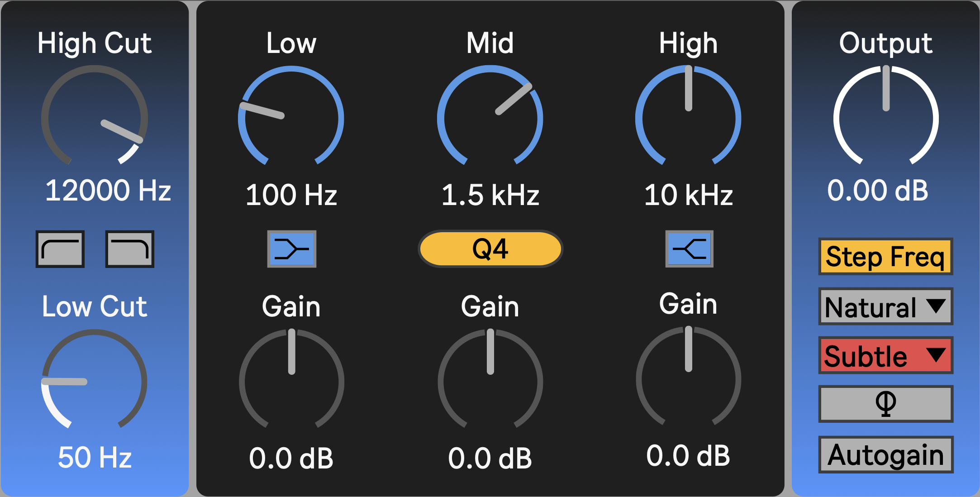Toggle the Q4 mid bandwidth button

tap(490, 249)
